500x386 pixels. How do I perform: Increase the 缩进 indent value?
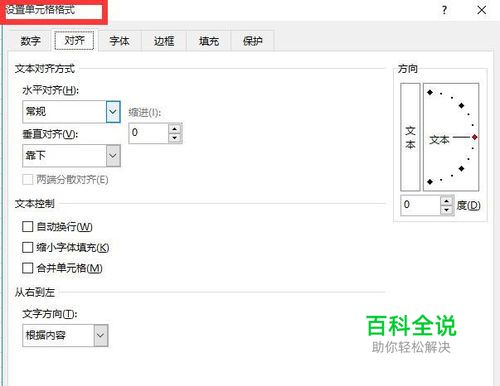pyautogui.click(x=175, y=129)
